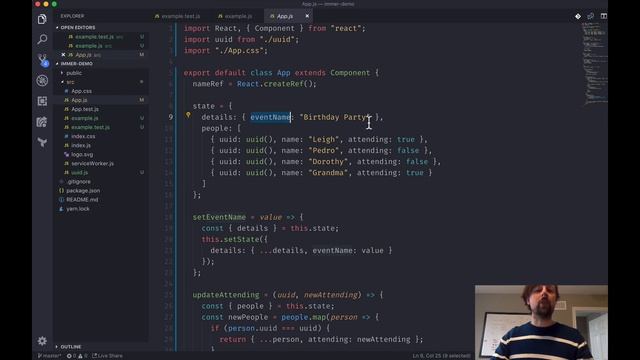Close the App.js editor tab
640x360 pixels.
[307, 16]
